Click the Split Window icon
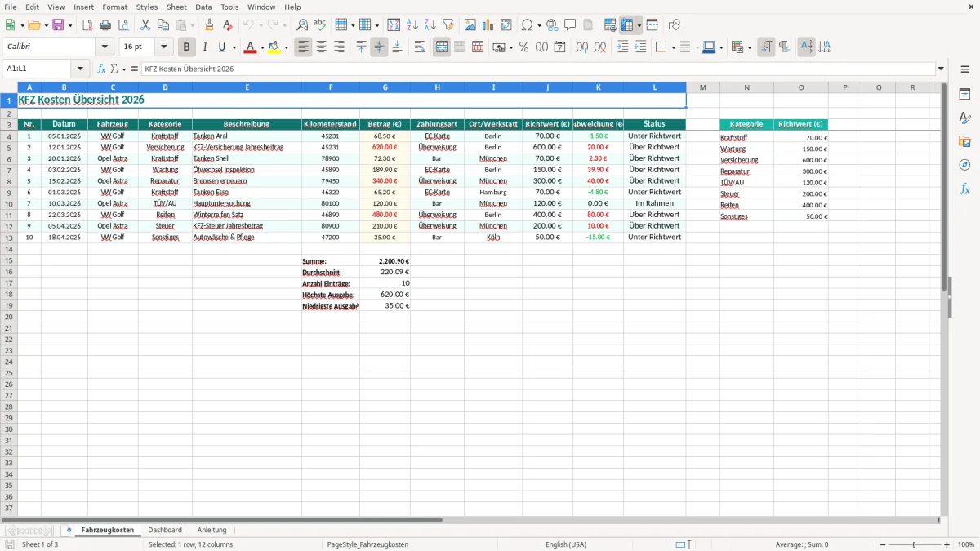The width and height of the screenshot is (980, 551). 652,25
